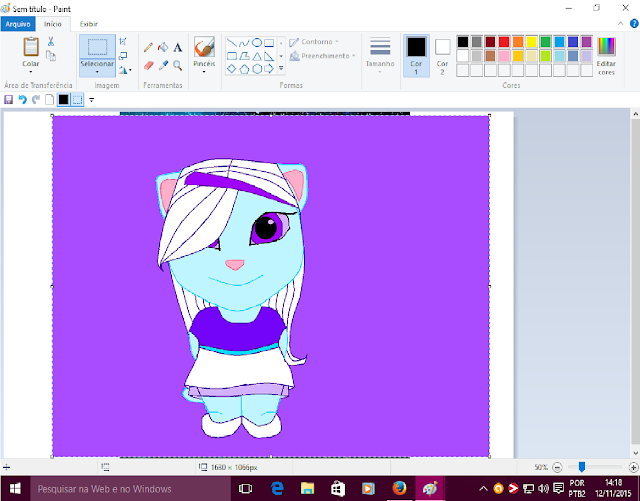Choose the Line shape

[231, 42]
